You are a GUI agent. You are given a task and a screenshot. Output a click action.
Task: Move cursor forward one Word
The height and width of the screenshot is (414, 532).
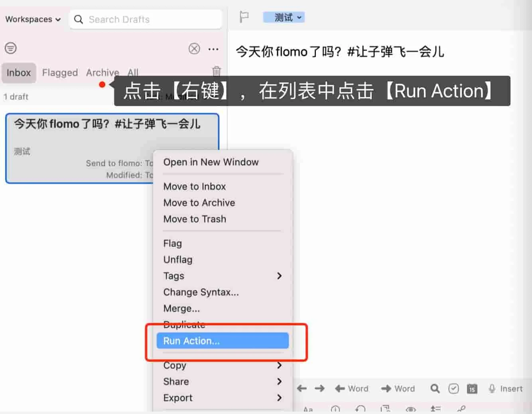[398, 388]
